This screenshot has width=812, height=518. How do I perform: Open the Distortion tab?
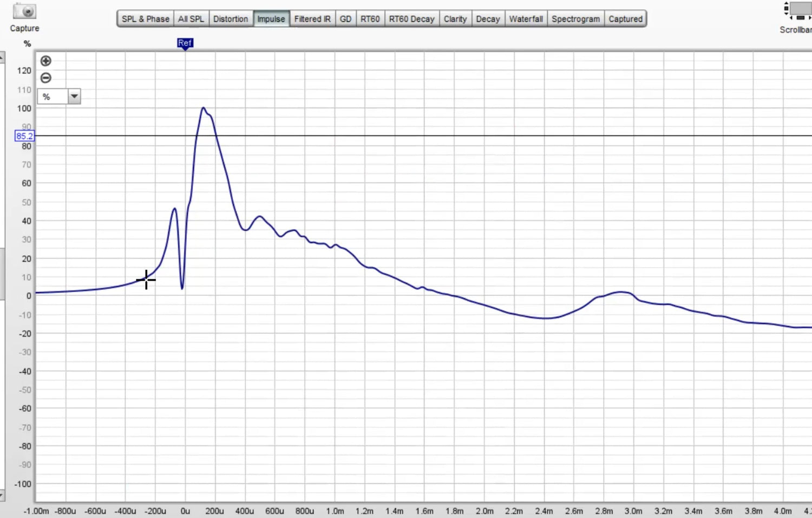231,19
